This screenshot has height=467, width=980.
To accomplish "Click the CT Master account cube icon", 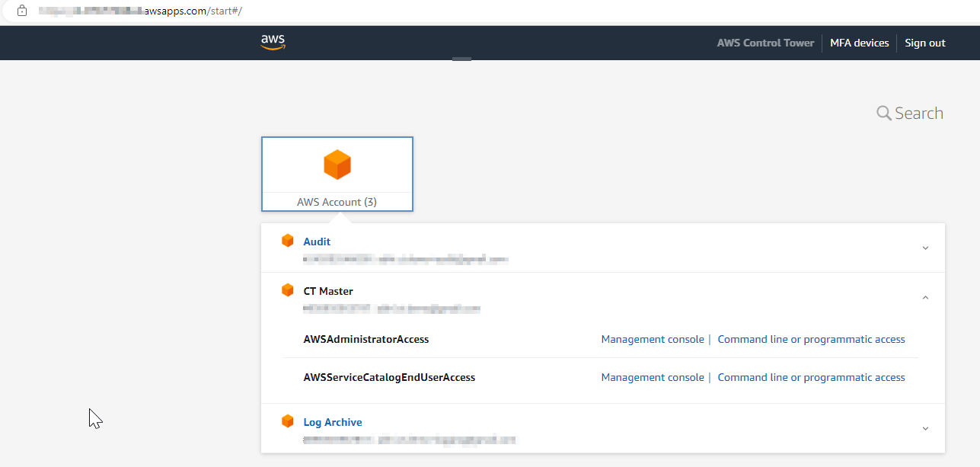I will coord(287,290).
